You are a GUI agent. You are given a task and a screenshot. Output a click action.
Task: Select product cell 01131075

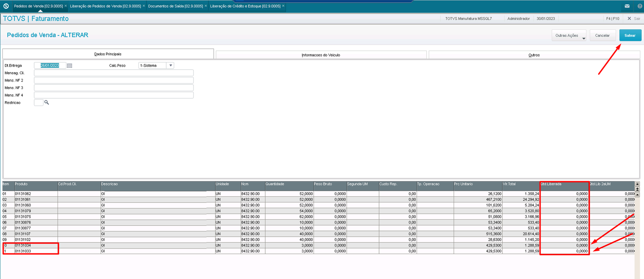[36, 217]
